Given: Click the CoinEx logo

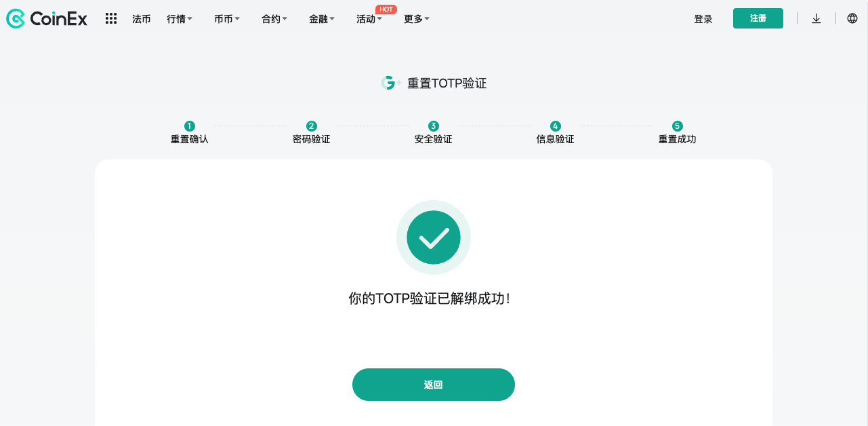Looking at the screenshot, I should (47, 19).
